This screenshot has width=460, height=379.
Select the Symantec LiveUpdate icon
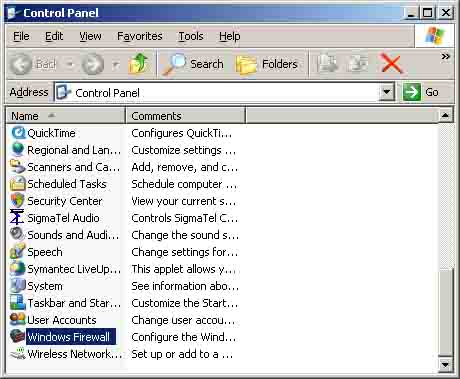coord(18,269)
